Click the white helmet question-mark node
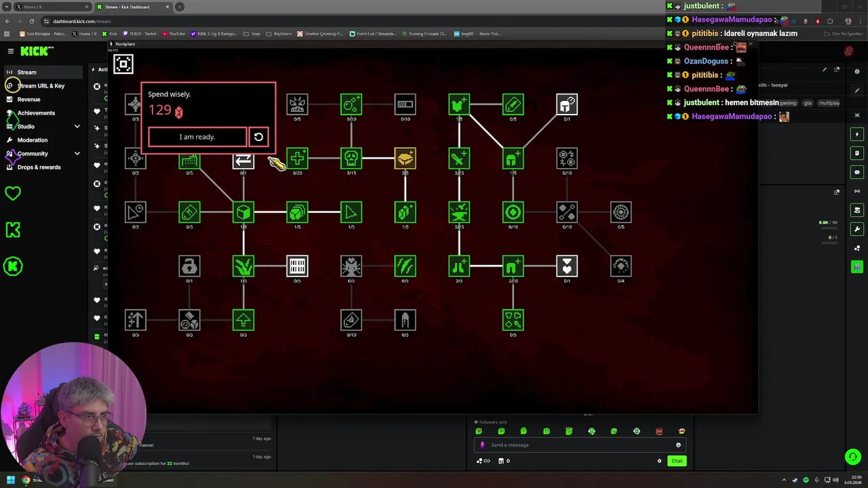 [567, 104]
